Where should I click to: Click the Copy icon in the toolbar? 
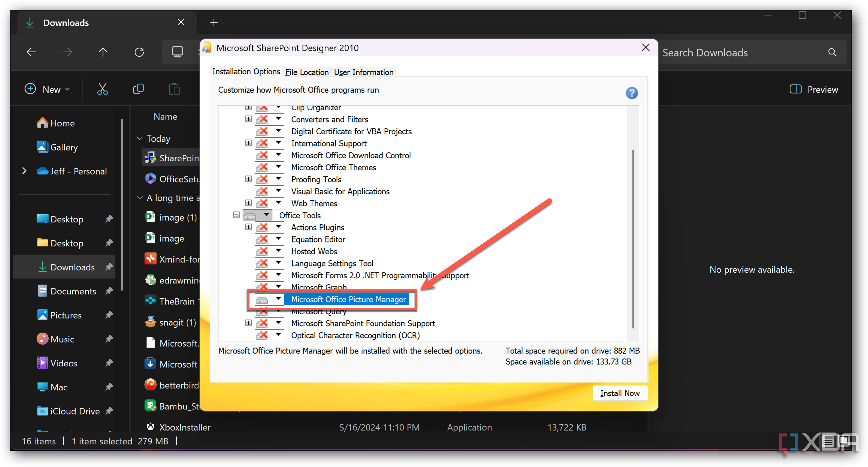[x=138, y=89]
